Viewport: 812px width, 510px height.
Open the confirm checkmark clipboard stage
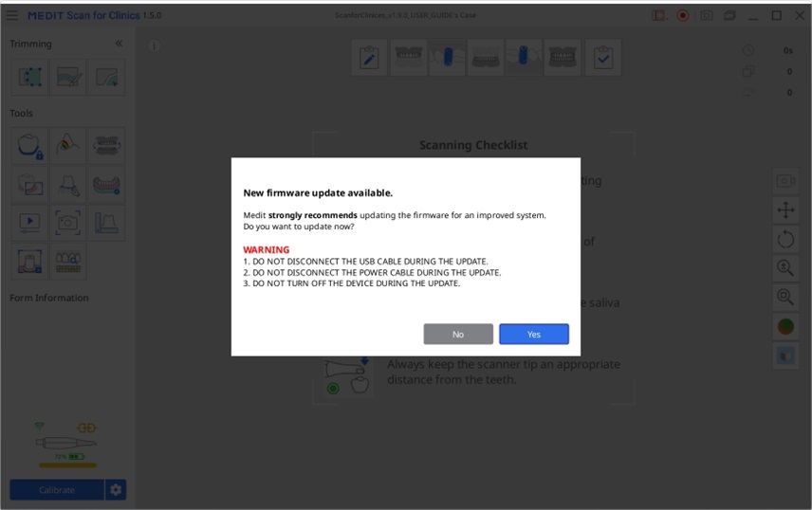pyautogui.click(x=603, y=57)
